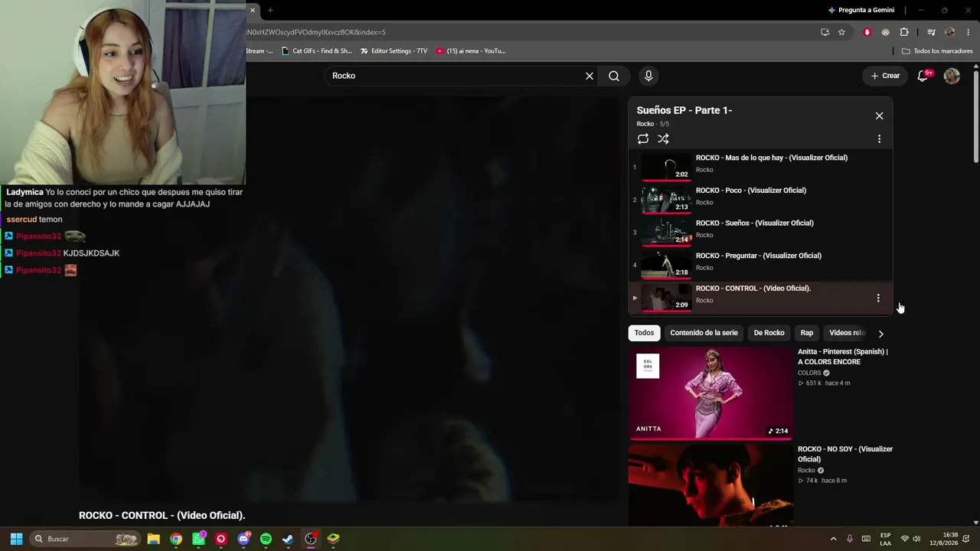Select the Todos filter chip
The image size is (980, 551).
click(644, 333)
